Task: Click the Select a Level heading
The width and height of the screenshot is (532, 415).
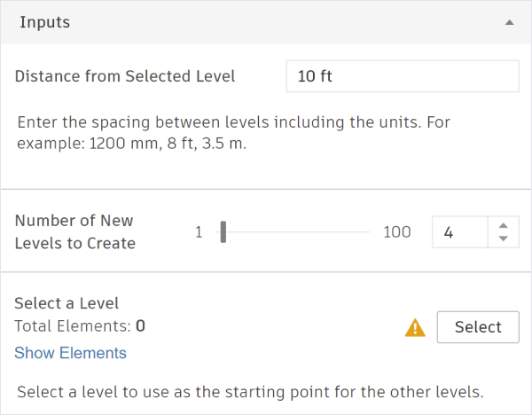Action: [x=66, y=303]
